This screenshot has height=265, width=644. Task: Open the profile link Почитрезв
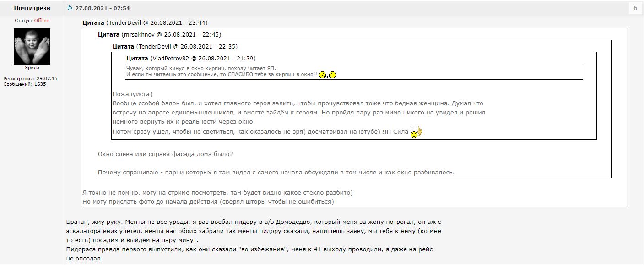click(x=32, y=8)
